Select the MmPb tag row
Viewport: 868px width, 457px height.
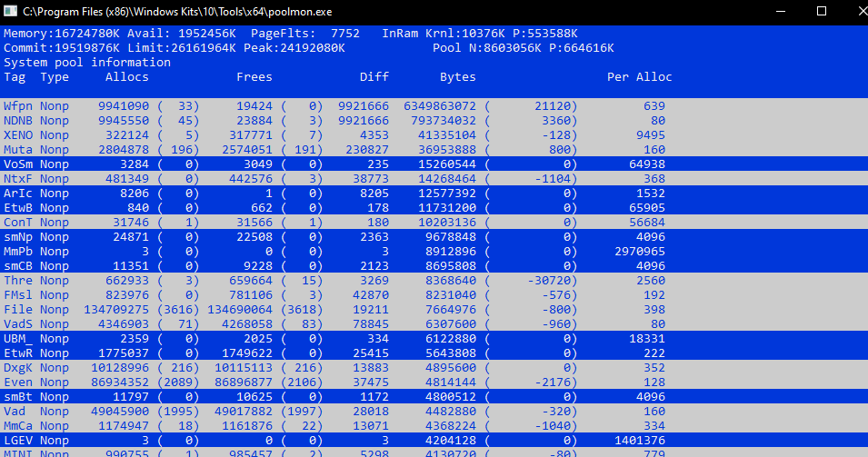coord(434,251)
